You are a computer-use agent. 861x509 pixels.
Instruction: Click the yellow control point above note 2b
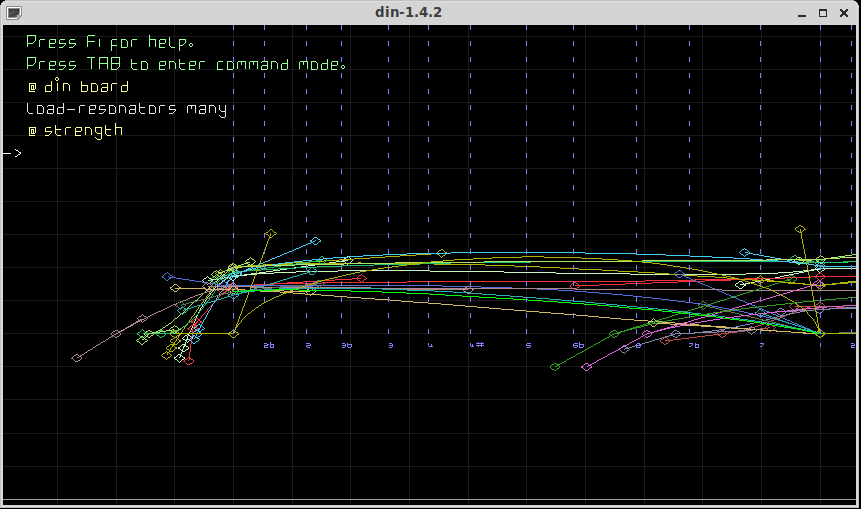click(x=269, y=234)
